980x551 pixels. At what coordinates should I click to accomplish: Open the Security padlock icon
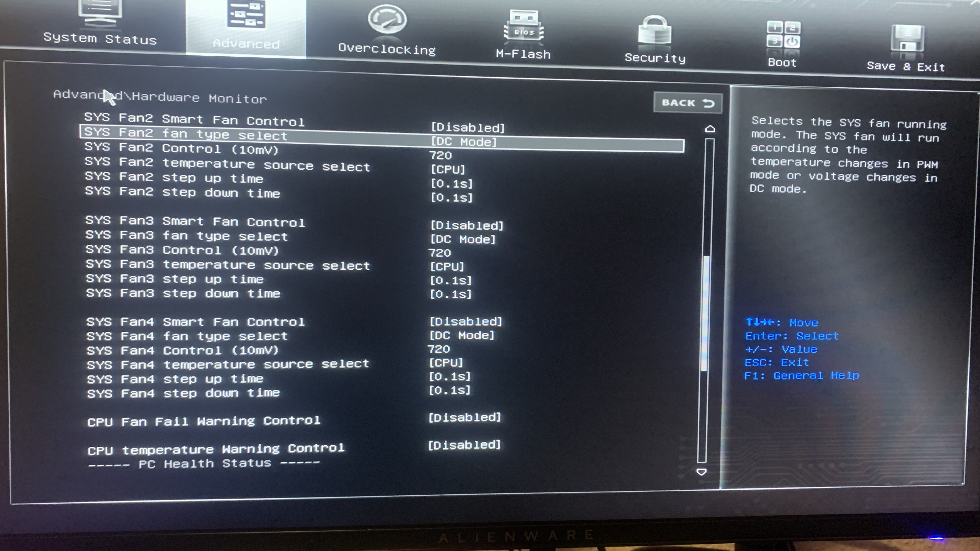(654, 31)
